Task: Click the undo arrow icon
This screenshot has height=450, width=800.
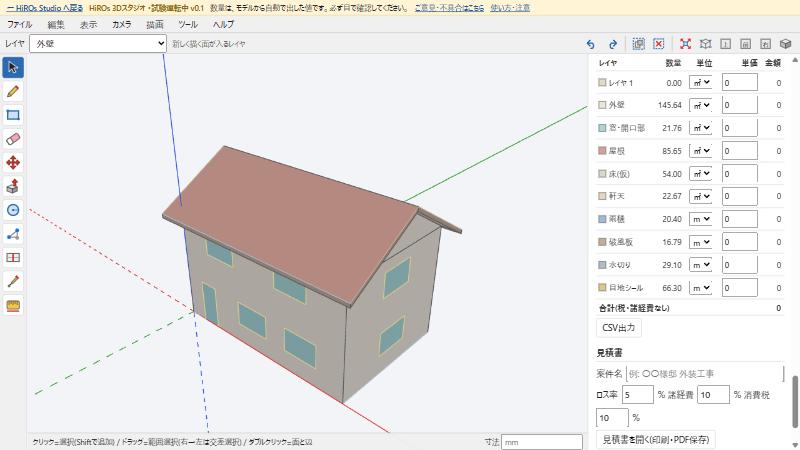Action: pyautogui.click(x=590, y=44)
